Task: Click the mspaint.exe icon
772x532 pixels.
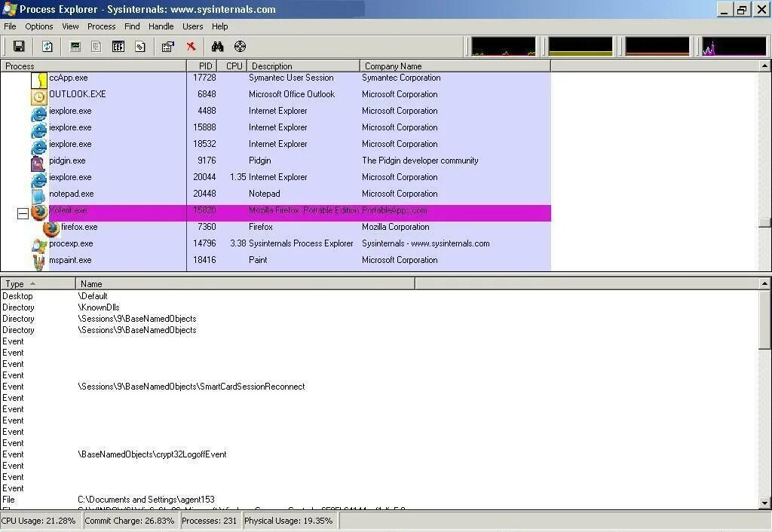Action: click(x=39, y=261)
